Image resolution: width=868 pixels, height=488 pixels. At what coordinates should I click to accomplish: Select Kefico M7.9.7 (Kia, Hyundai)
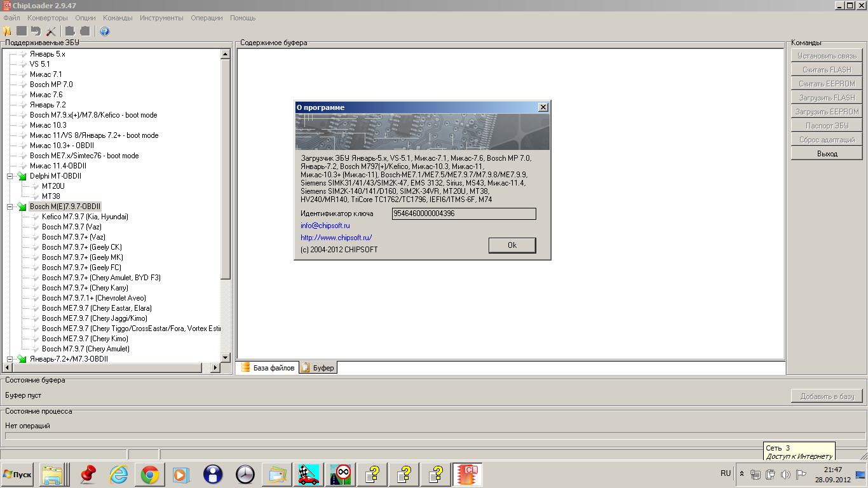pyautogui.click(x=85, y=217)
